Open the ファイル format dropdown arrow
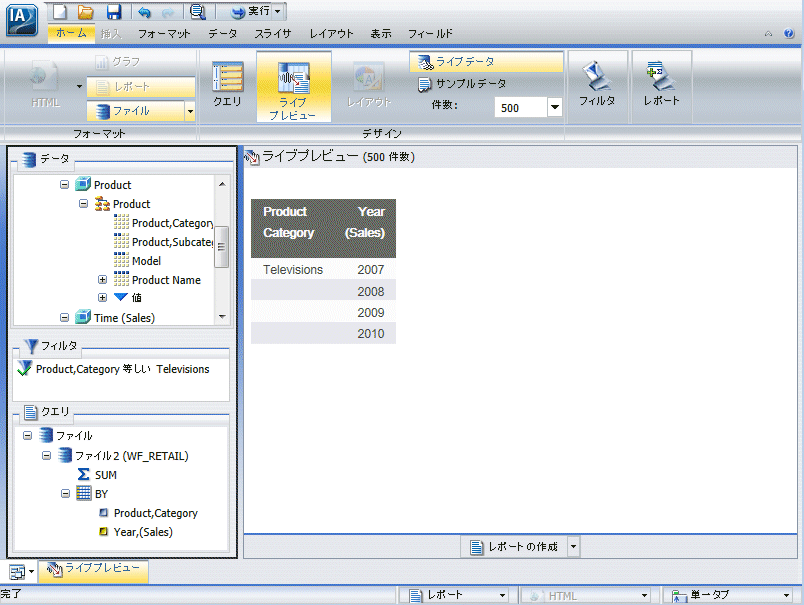 190,111
